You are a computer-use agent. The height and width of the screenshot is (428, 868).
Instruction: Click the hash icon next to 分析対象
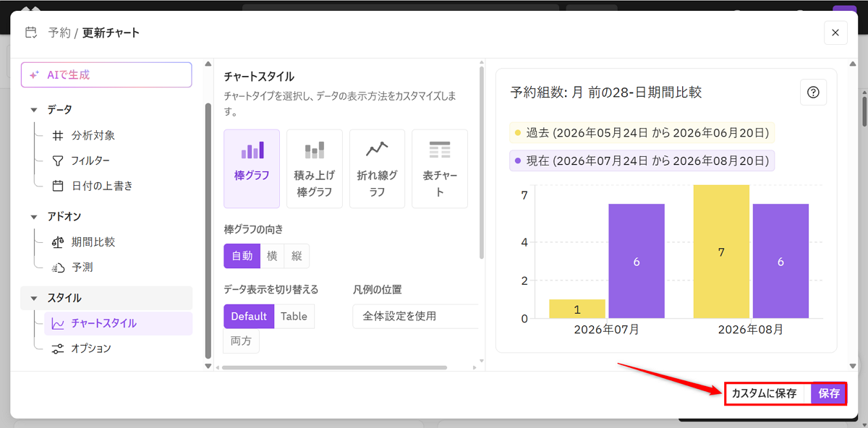pos(58,135)
